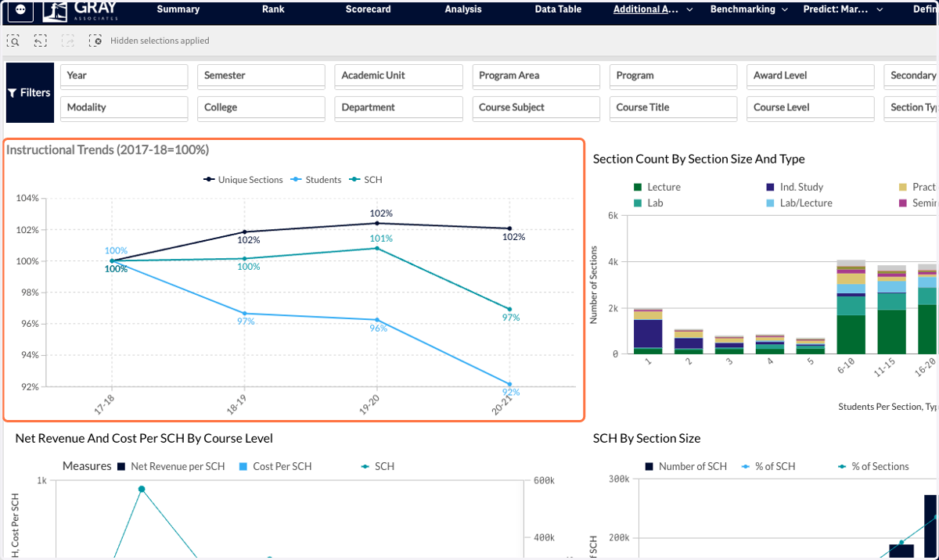Click the Ind. Study purple legend swatch
Screen dimensions: 939x560
pos(771,187)
